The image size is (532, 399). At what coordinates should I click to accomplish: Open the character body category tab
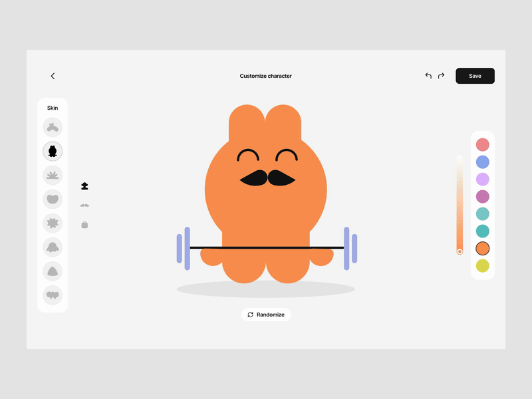coord(84,186)
